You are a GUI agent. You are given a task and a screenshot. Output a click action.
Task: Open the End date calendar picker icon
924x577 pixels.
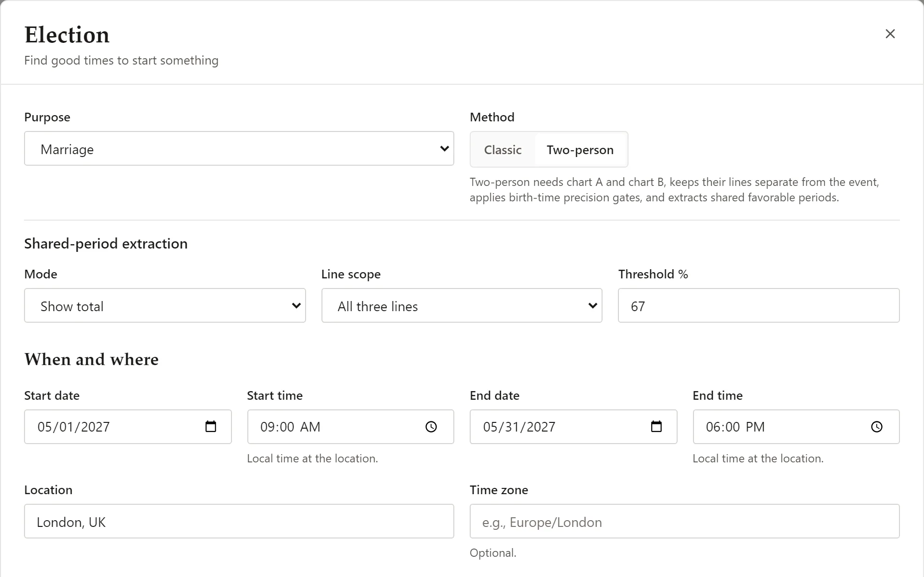(656, 426)
